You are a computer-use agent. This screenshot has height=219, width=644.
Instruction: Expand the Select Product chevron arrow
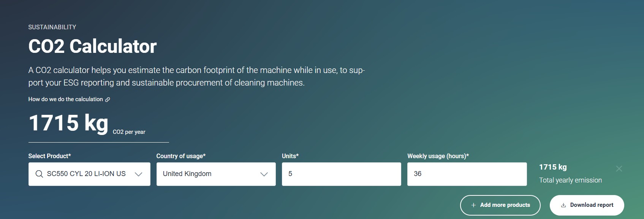139,174
